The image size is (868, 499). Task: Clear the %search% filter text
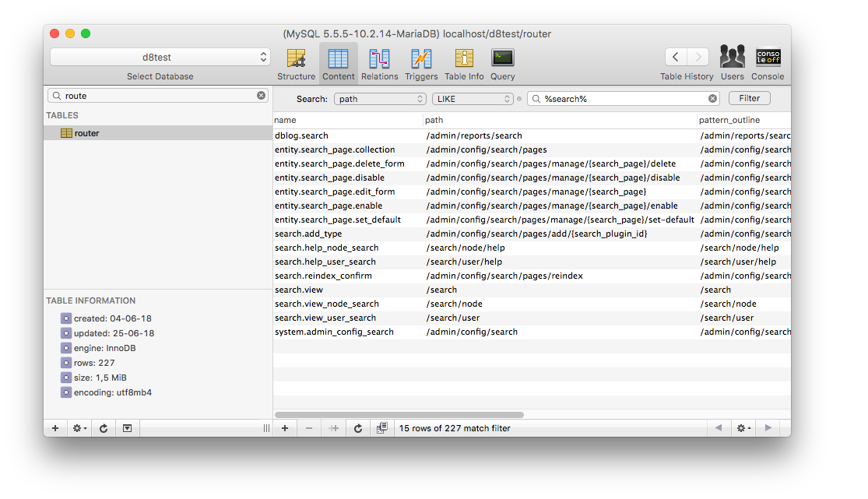click(x=712, y=98)
